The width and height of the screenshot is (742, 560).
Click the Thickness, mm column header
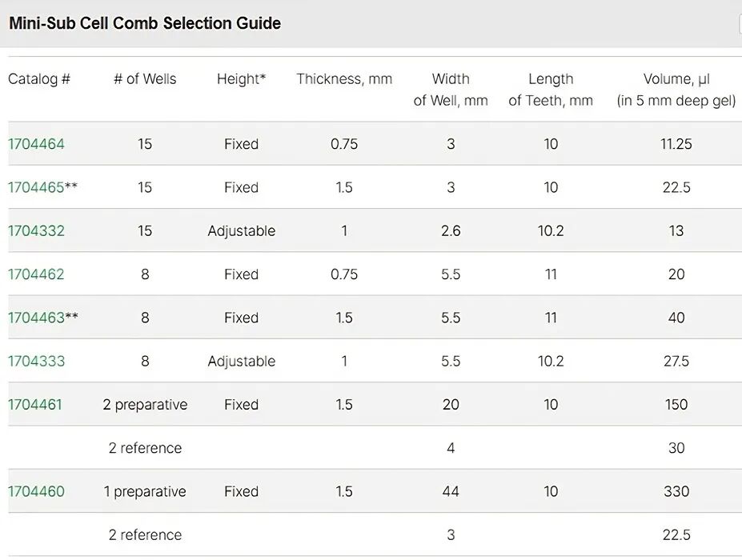pos(344,78)
